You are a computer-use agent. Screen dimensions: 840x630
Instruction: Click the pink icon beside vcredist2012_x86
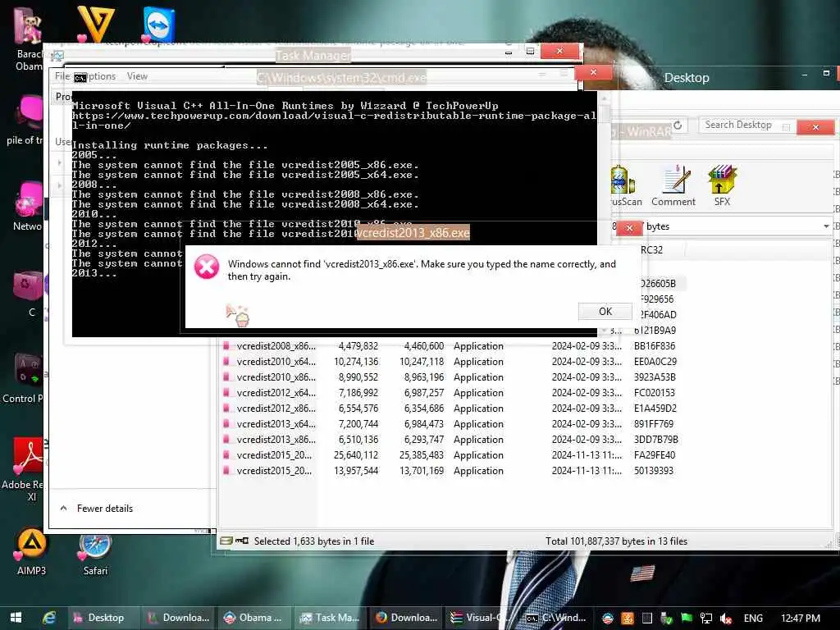coord(226,409)
